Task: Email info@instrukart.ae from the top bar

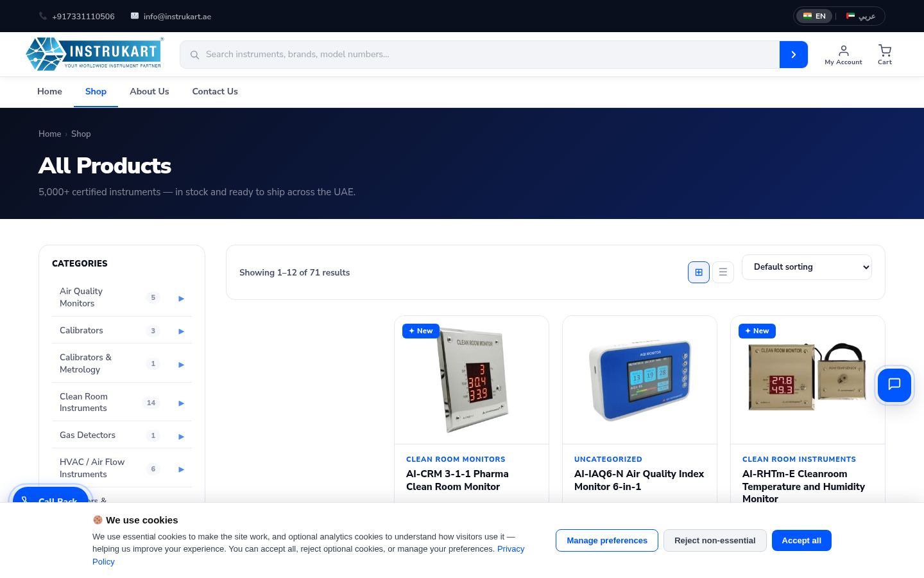Action: (171, 17)
